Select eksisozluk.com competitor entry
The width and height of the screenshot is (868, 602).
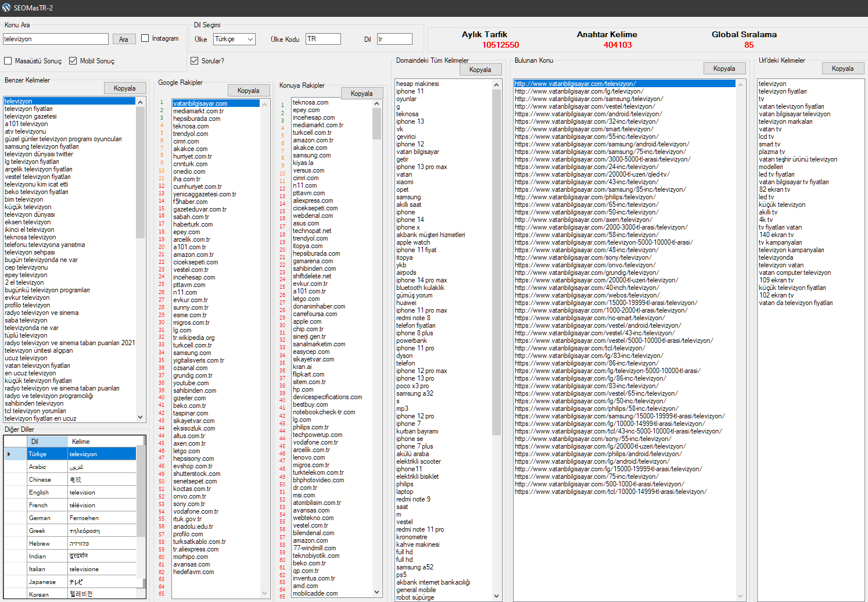194,428
